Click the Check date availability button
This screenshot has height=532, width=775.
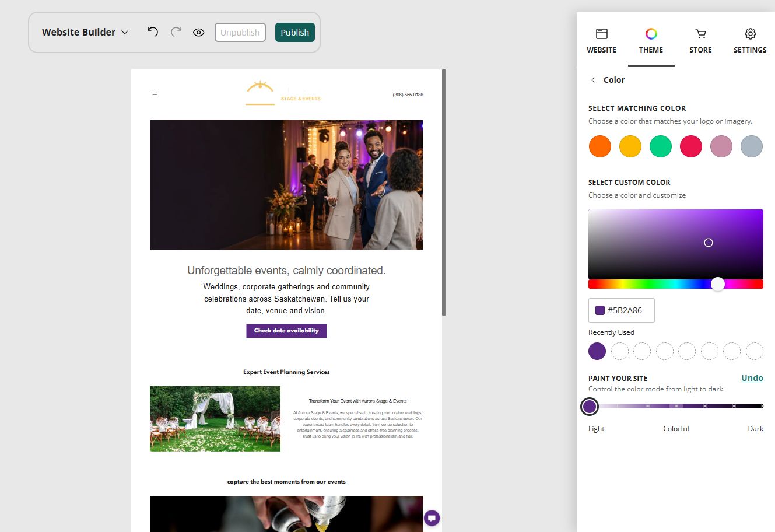pos(286,331)
